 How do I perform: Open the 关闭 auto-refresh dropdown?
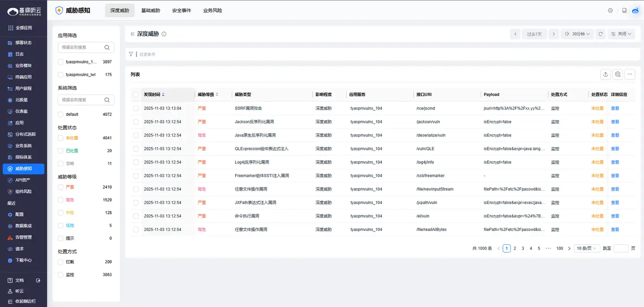tap(621, 34)
